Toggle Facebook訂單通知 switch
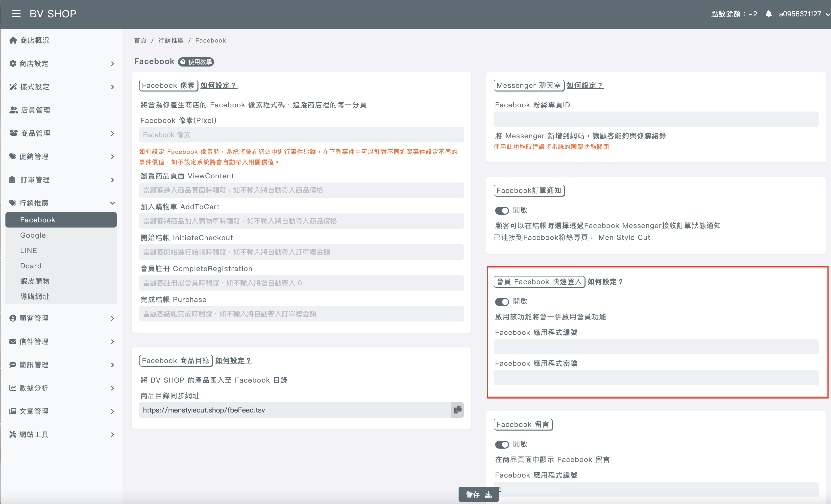 502,210
